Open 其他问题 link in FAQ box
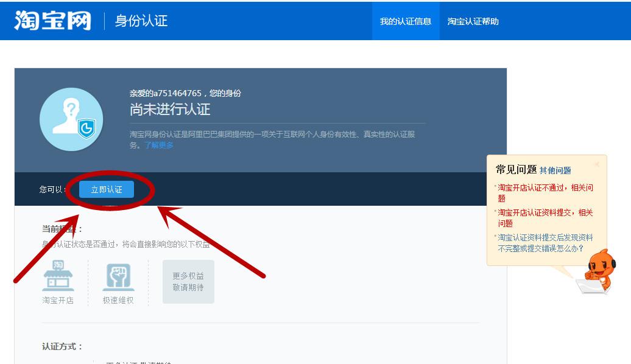This screenshot has width=631, height=364. [x=555, y=170]
